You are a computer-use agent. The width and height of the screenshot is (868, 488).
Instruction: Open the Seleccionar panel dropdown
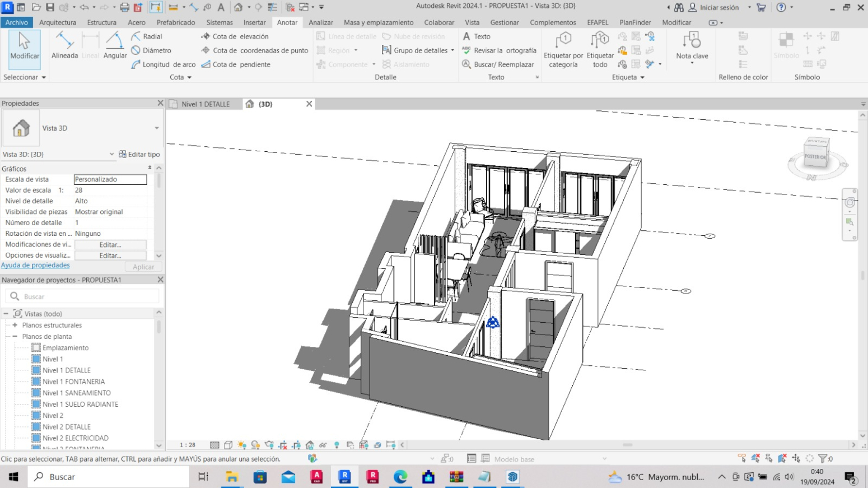click(x=25, y=77)
